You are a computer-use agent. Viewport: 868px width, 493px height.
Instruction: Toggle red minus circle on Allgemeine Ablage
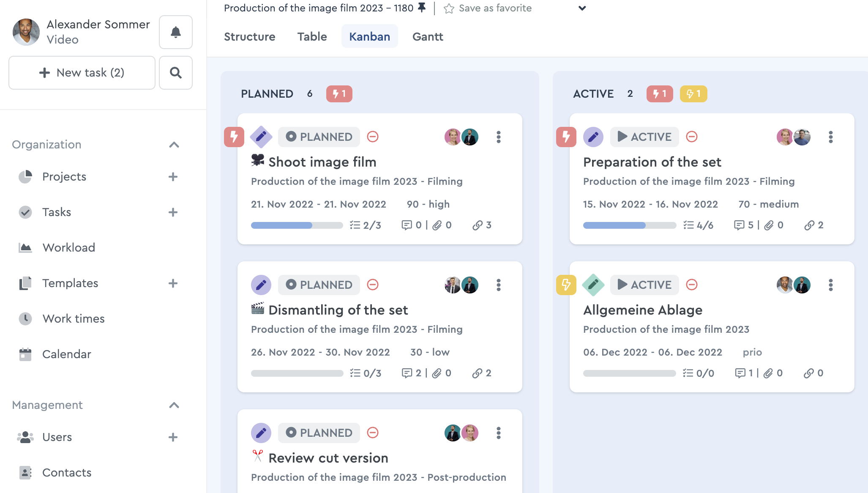pyautogui.click(x=692, y=285)
